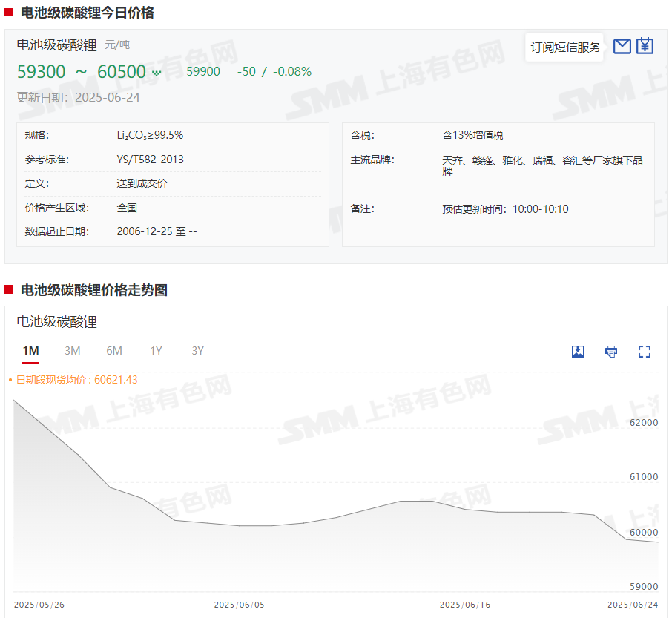Save the chart as image
The width and height of the screenshot is (672, 618).
[x=578, y=352]
